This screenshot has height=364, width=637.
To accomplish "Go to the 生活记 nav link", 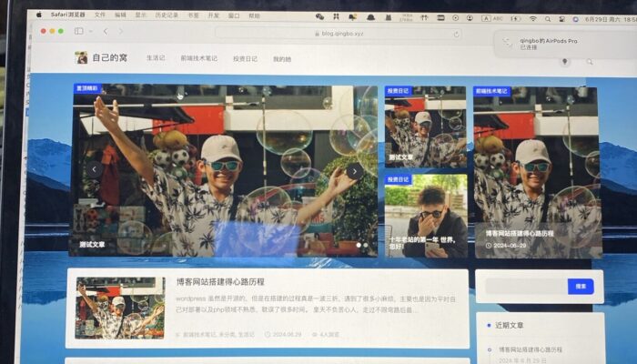I will [156, 58].
